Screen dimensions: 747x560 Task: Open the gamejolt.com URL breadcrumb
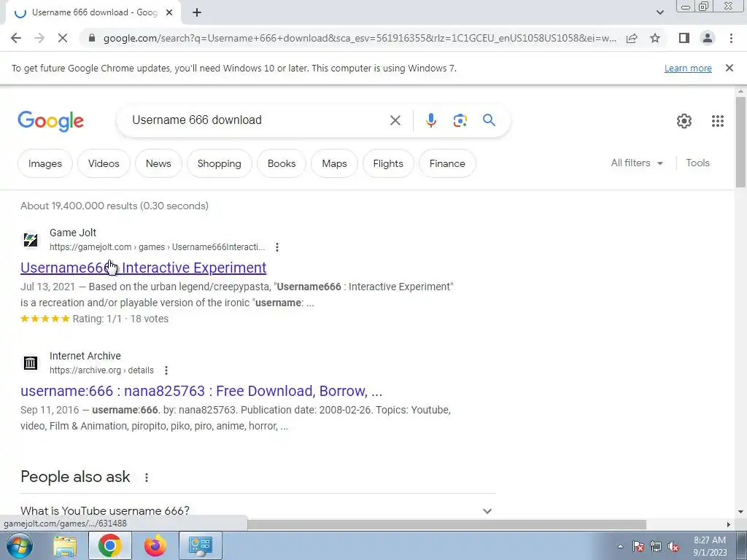click(x=158, y=247)
